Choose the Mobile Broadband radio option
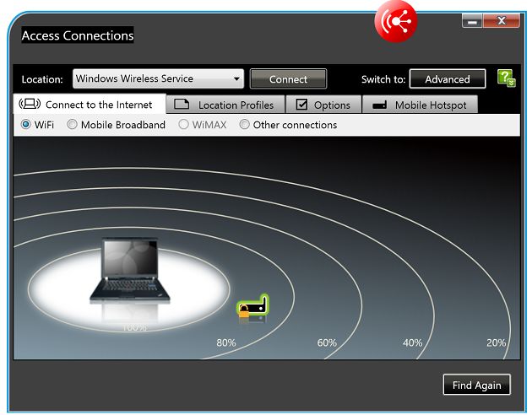Viewport: 532px width, 415px height. coord(72,124)
